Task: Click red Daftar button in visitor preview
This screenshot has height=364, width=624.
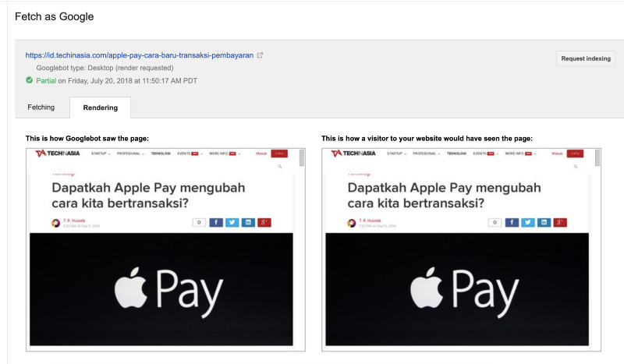Action: coord(575,154)
